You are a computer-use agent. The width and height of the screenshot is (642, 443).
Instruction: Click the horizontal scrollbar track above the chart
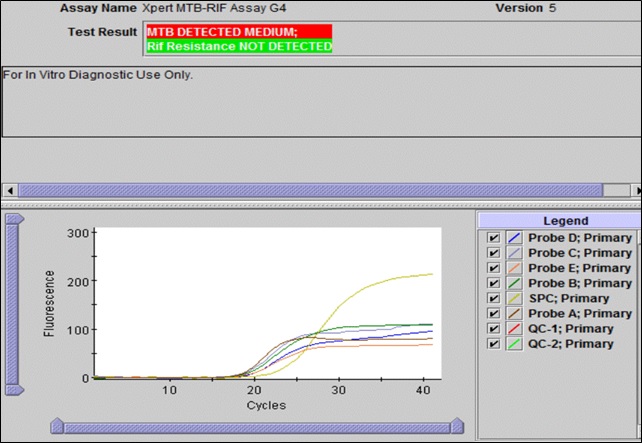click(320, 190)
